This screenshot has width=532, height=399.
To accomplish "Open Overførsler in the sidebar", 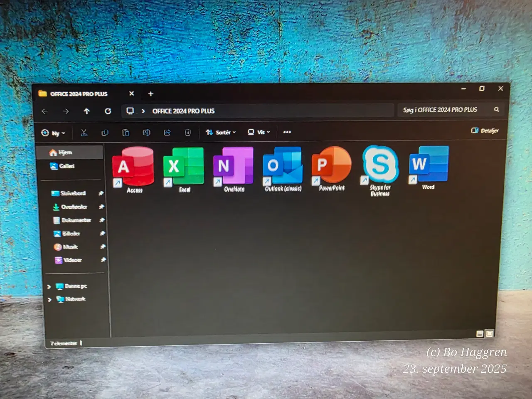I will (x=69, y=207).
